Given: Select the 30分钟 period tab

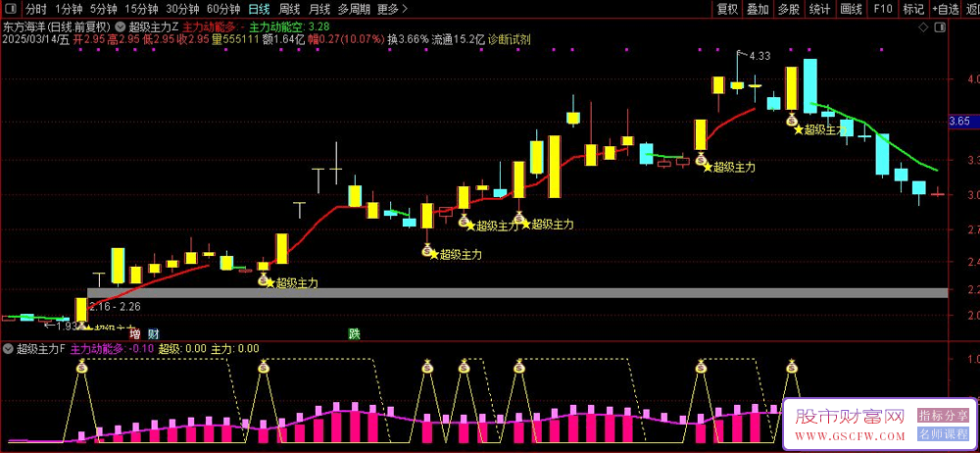Looking at the screenshot, I should coord(182,9).
